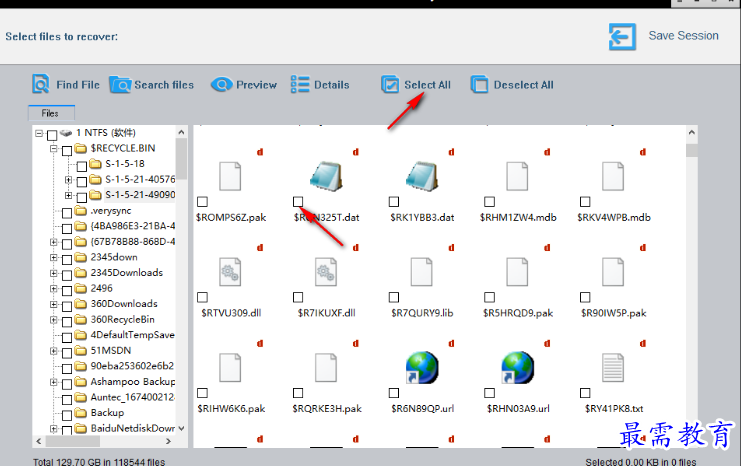741x466 pixels.
Task: Click the Details list icon
Action: tap(300, 85)
